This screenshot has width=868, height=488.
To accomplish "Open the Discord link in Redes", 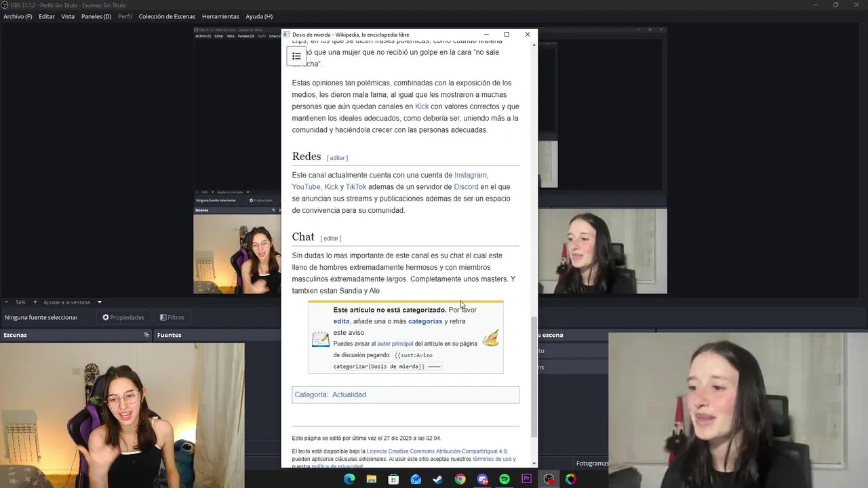I will coord(467,187).
